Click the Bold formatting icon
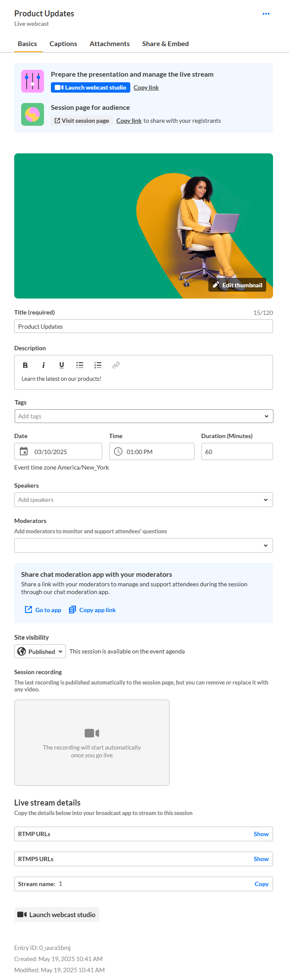 tap(25, 365)
